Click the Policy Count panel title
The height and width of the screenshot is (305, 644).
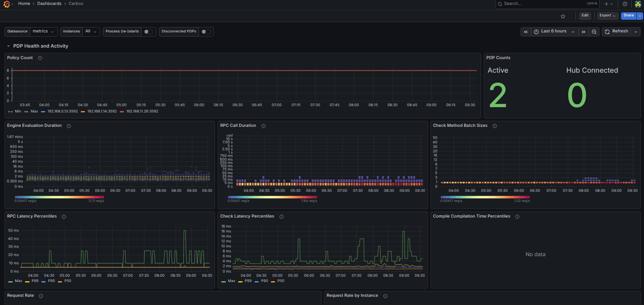(x=20, y=58)
